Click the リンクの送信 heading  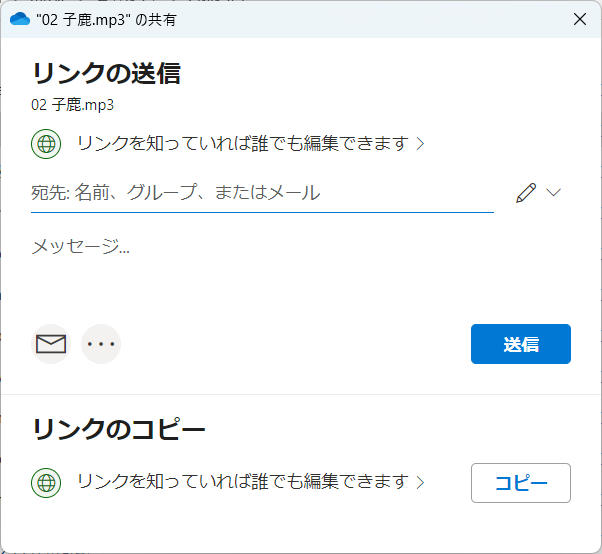[106, 73]
